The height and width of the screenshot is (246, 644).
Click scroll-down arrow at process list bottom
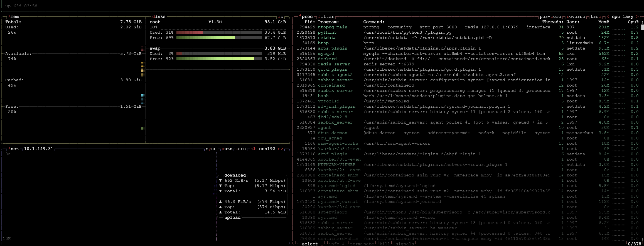[642, 239]
